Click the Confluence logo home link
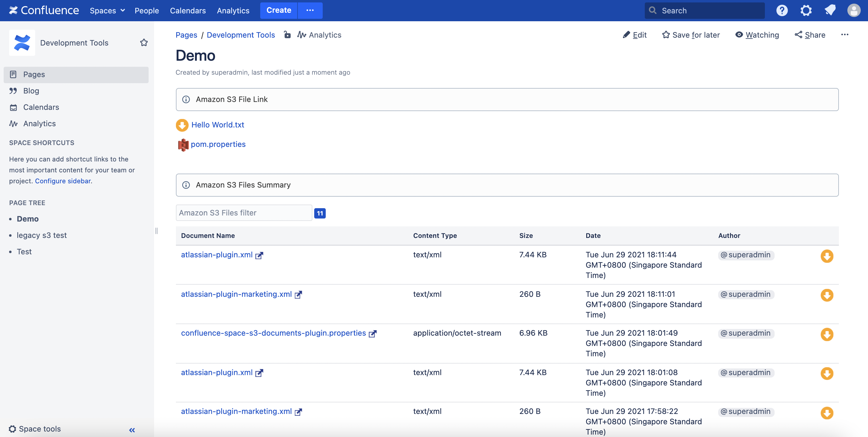 coord(44,10)
